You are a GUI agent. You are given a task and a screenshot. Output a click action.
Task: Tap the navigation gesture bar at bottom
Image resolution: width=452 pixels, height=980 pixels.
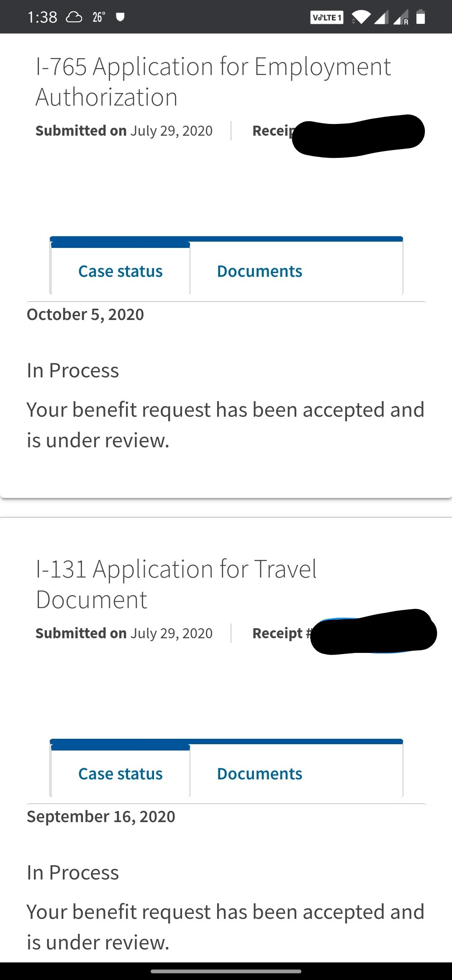pyautogui.click(x=226, y=971)
